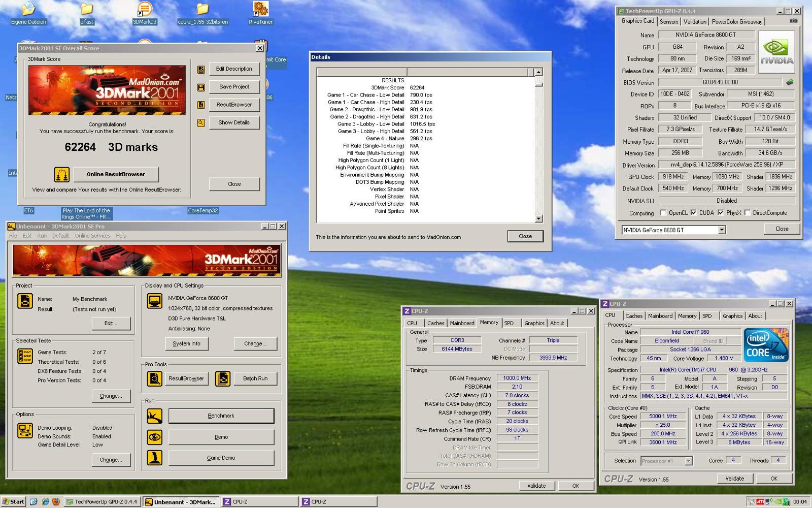The height and width of the screenshot is (508, 812).
Task: Open the Online Services menu in 3DMark2001
Action: pos(92,236)
